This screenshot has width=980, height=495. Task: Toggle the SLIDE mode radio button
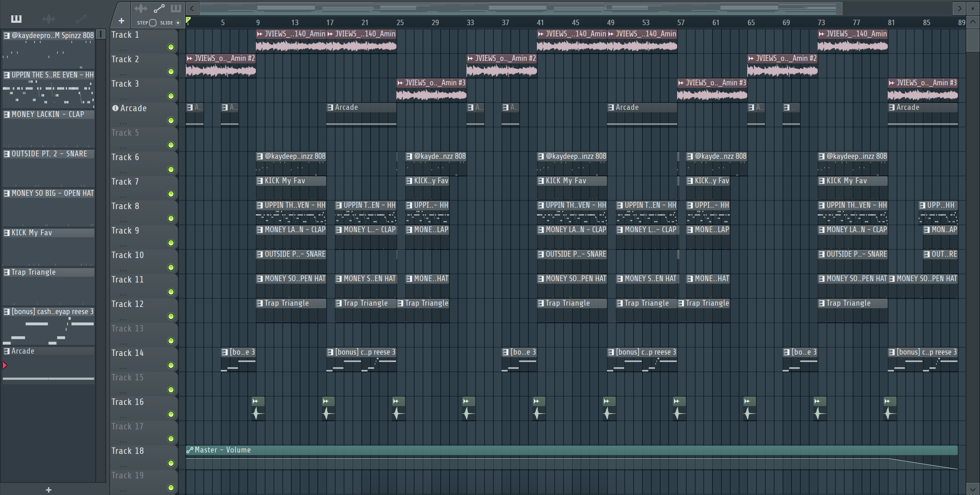pos(178,23)
